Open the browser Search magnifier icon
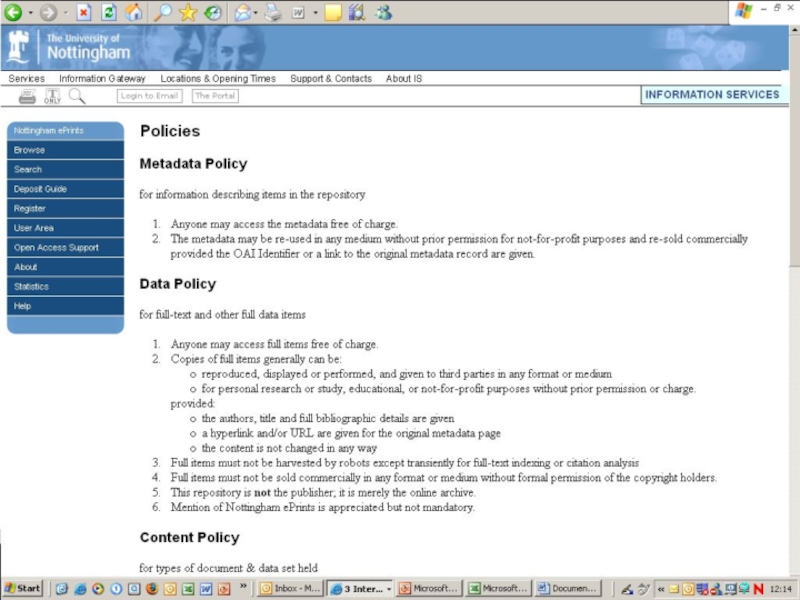 click(163, 12)
